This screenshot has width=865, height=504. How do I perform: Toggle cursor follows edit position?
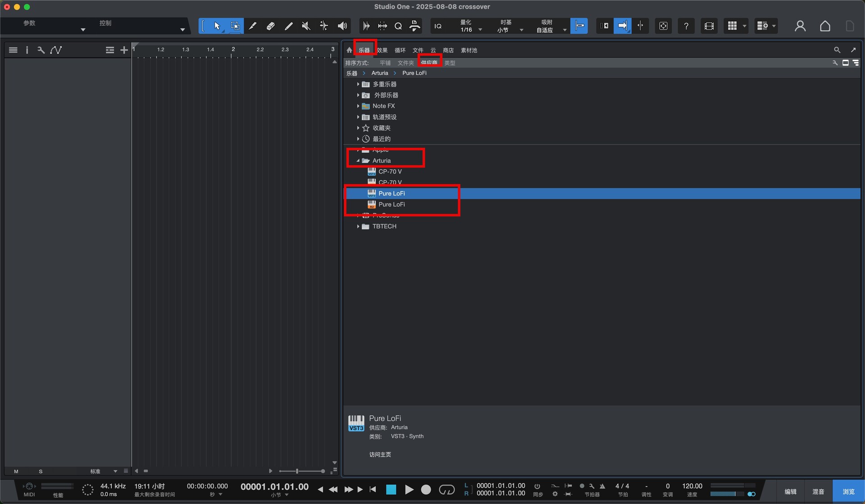[640, 26]
